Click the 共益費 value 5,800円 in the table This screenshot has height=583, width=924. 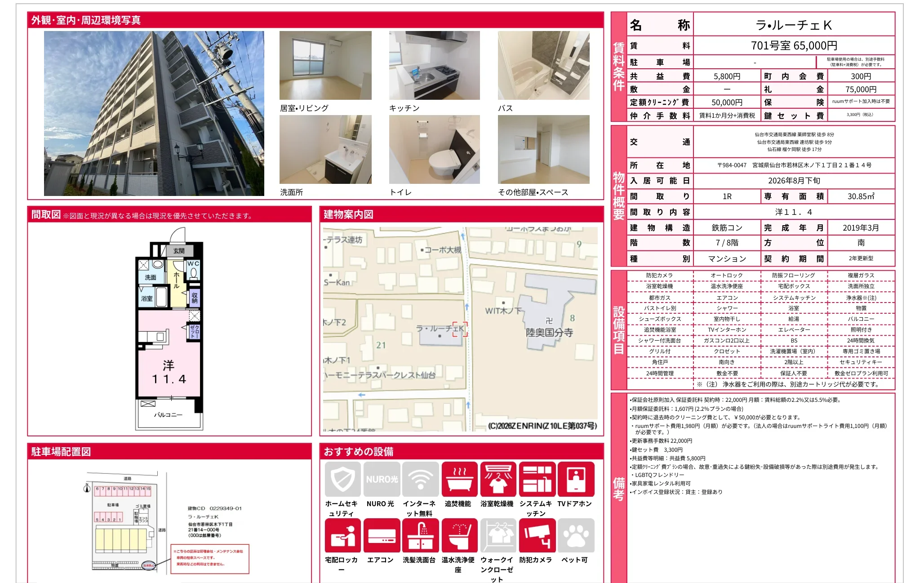tap(727, 76)
